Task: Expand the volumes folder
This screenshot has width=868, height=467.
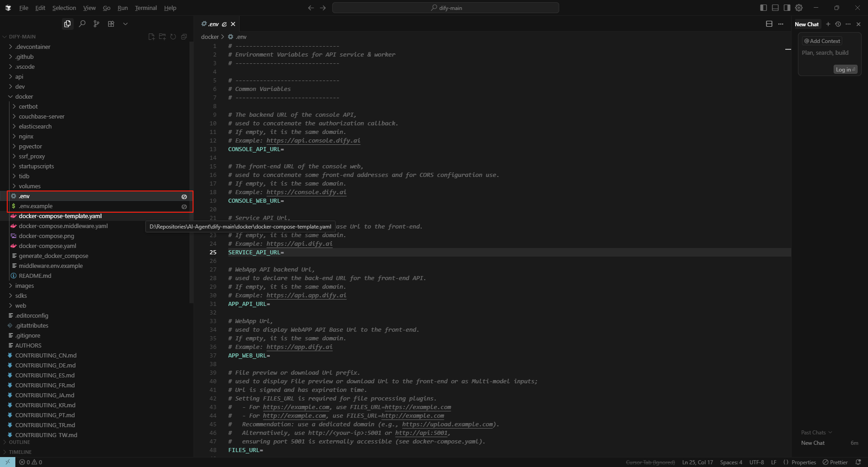Action: [30, 186]
